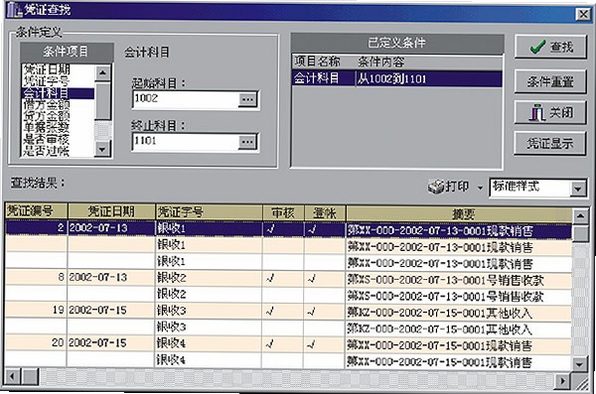The width and height of the screenshot is (596, 394).
Task: Click the 条件重置 reset button
Action: [550, 81]
